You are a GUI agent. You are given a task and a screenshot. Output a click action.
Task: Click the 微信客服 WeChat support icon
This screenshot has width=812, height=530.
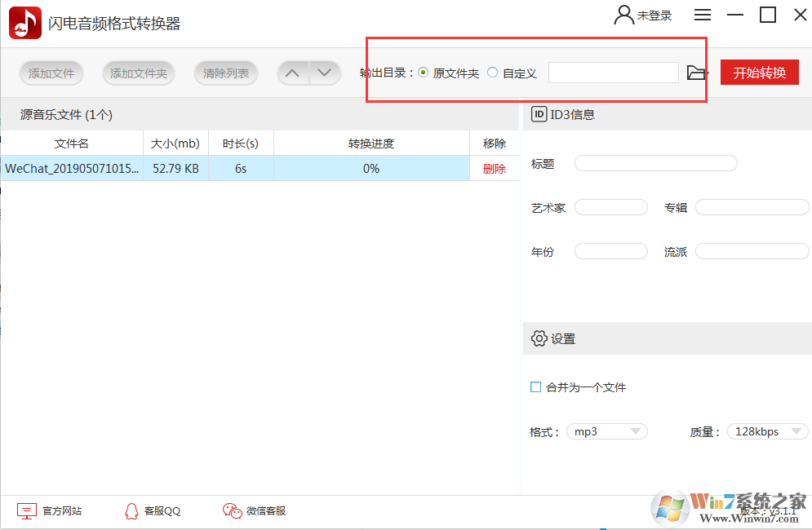click(232, 511)
